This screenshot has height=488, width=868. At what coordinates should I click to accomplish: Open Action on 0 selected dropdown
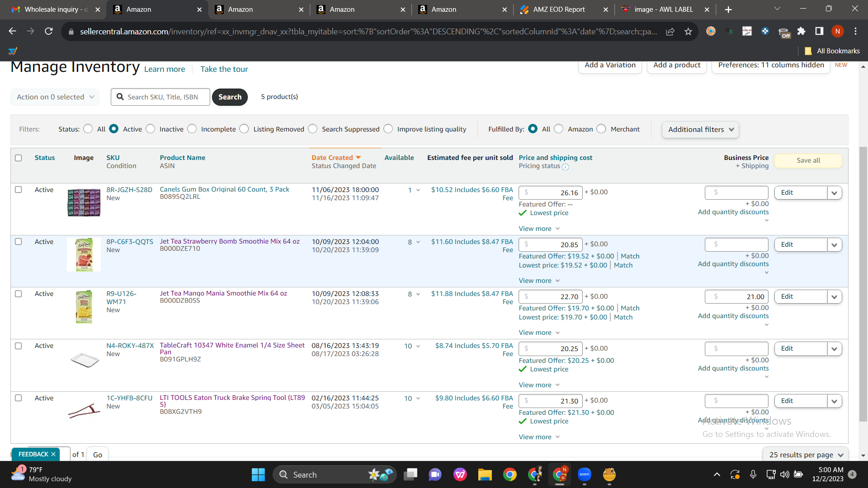point(55,97)
